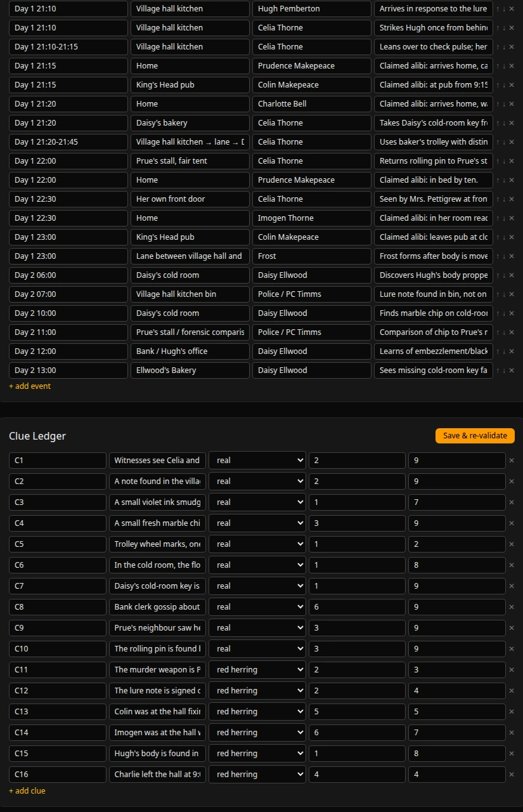Image resolution: width=523 pixels, height=812 pixels.
Task: Add a new clue to ledger
Action: click(x=27, y=791)
